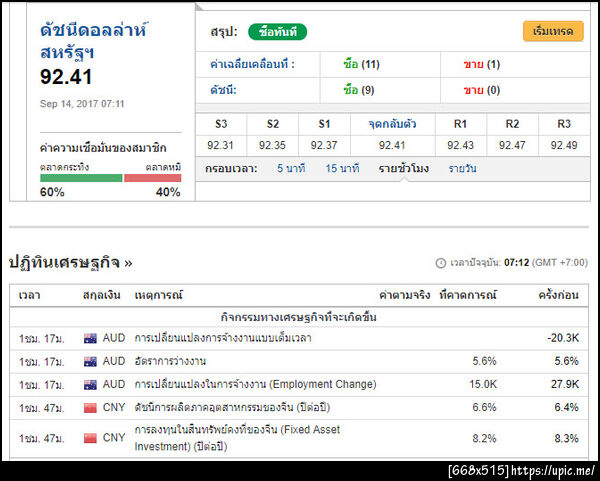Image resolution: width=600 pixels, height=481 pixels.
Task: Open the Fixed Asset Investment event link
Action: pos(237,438)
